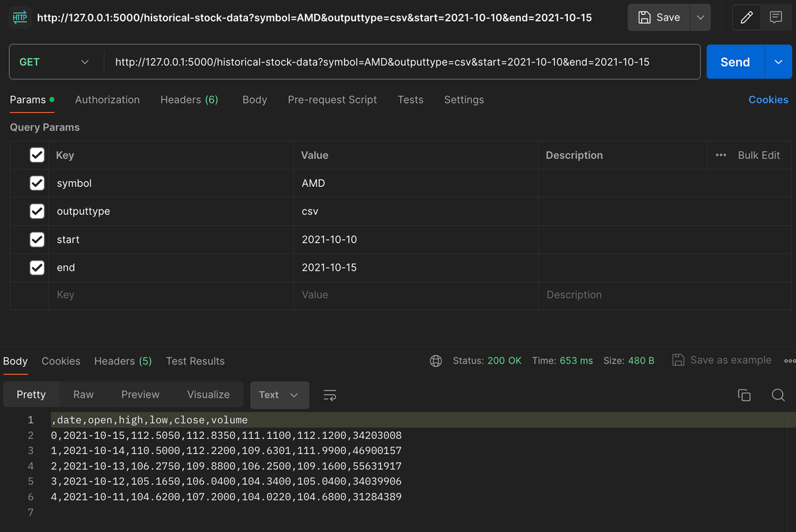The image size is (796, 532).
Task: Open the comments icon
Action: click(776, 18)
